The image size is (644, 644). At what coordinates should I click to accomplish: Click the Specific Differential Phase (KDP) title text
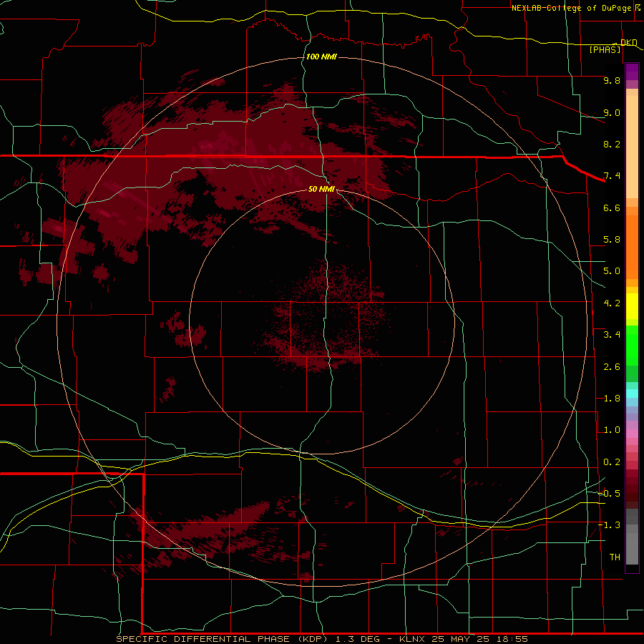pos(222,639)
